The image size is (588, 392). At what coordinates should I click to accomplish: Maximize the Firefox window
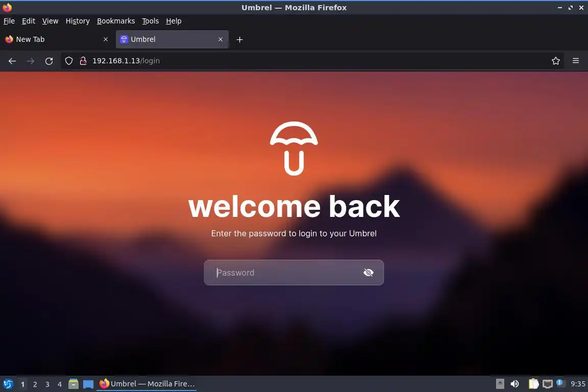click(x=570, y=8)
